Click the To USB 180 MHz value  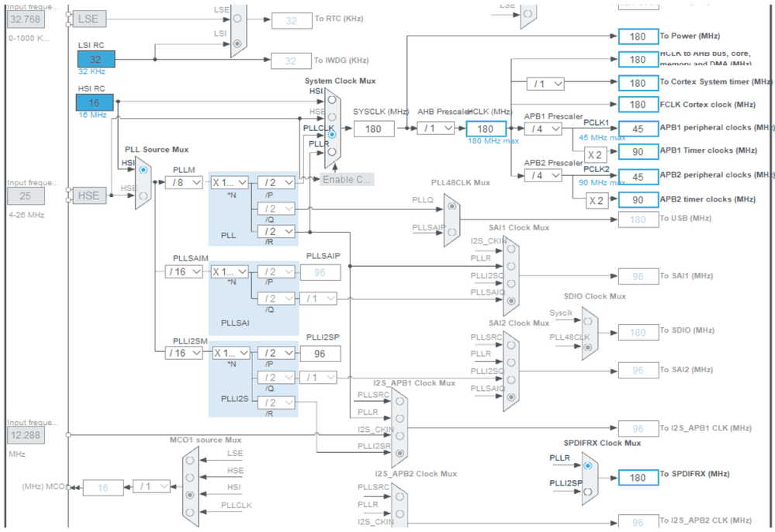coord(638,219)
